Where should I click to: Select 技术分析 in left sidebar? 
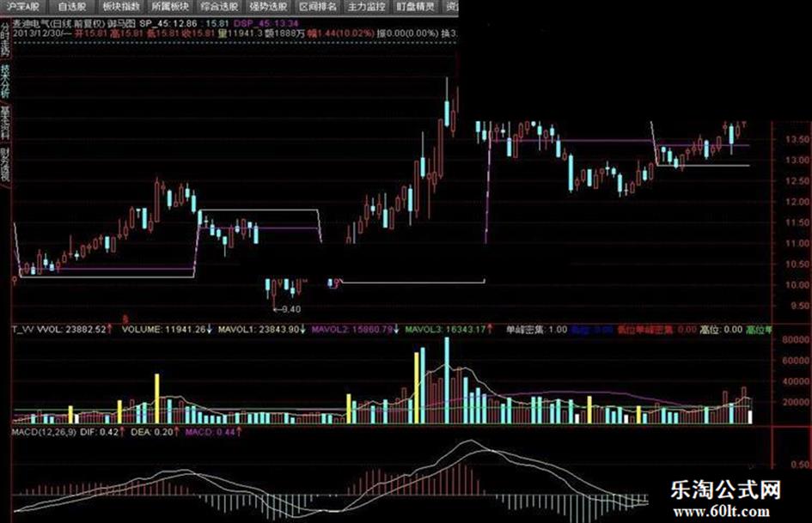tap(5, 82)
